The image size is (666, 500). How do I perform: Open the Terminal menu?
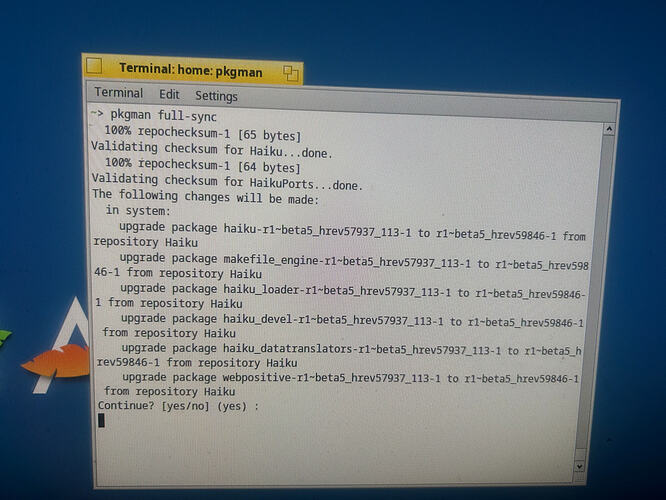coord(119,93)
